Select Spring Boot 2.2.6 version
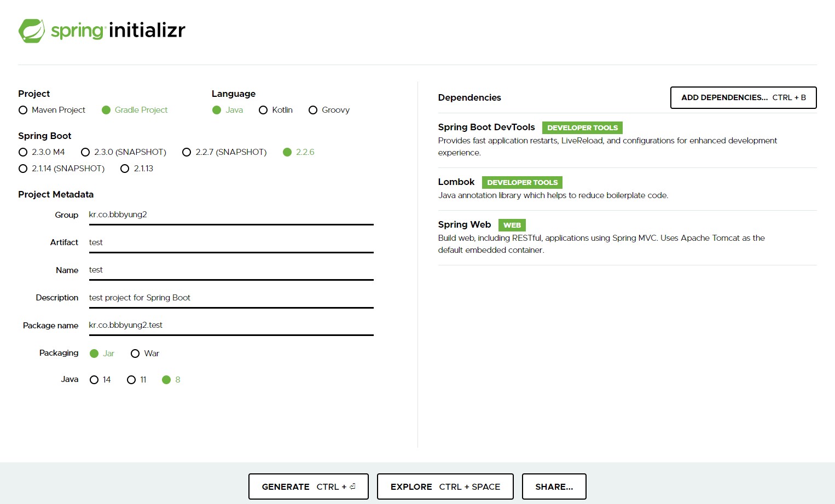 coord(299,152)
